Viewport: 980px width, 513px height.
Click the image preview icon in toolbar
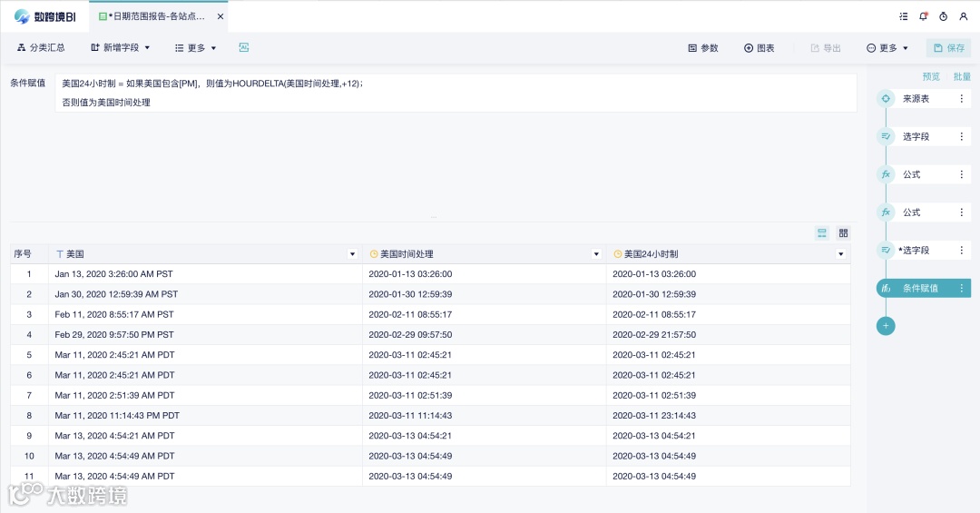tap(244, 47)
